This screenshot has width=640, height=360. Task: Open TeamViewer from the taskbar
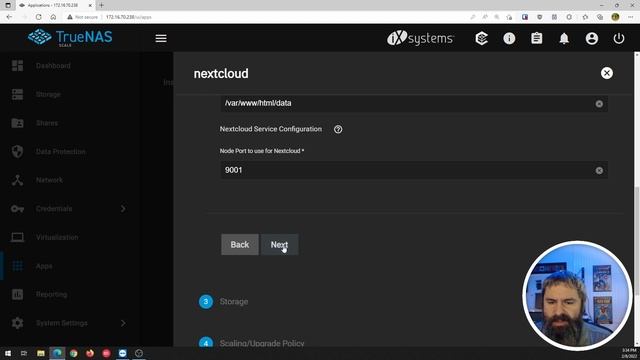tap(122, 353)
